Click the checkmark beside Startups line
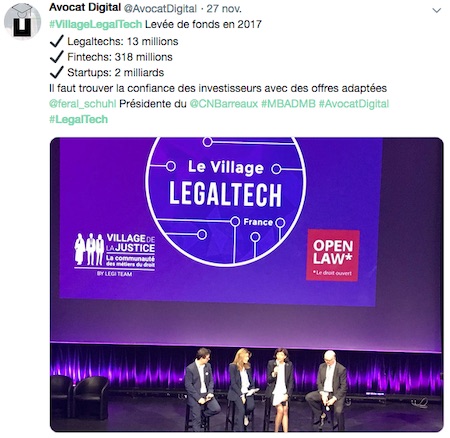 coord(56,72)
